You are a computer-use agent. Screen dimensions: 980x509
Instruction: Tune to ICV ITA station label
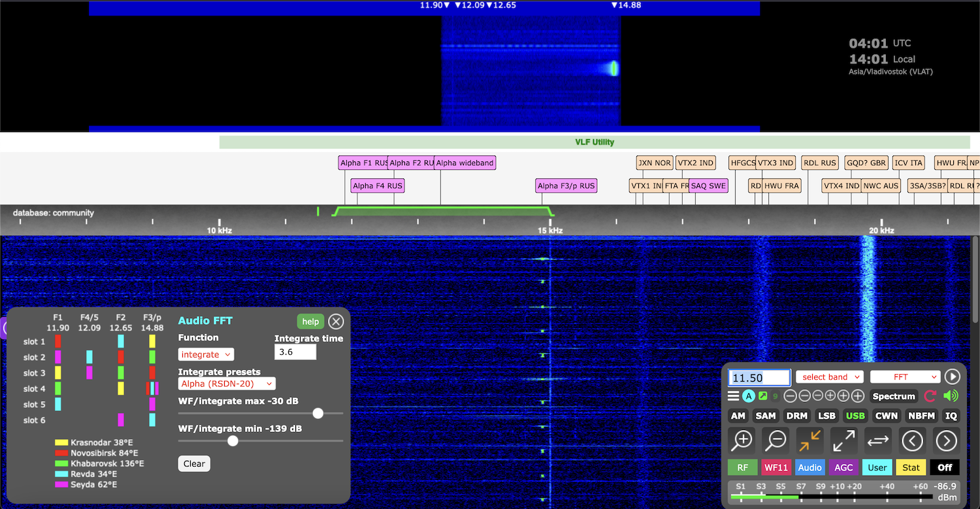[x=909, y=163]
